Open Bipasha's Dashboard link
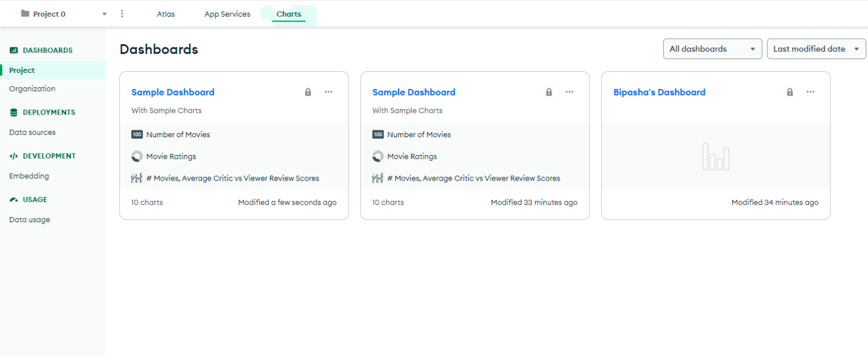This screenshot has width=868, height=356. pyautogui.click(x=659, y=91)
